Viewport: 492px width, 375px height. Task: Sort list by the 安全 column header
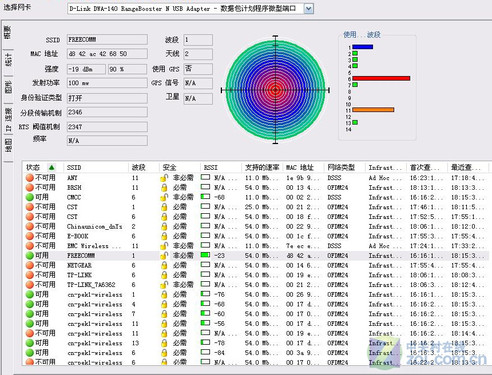pyautogui.click(x=169, y=167)
